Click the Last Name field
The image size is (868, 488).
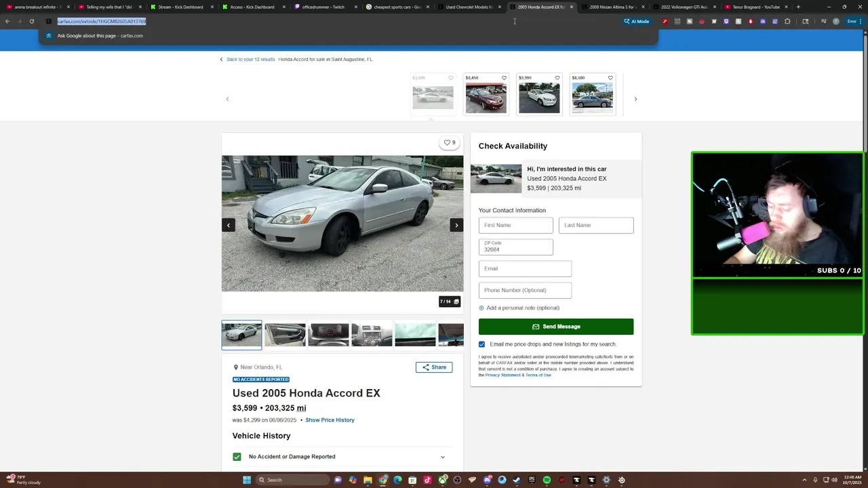[x=596, y=225]
